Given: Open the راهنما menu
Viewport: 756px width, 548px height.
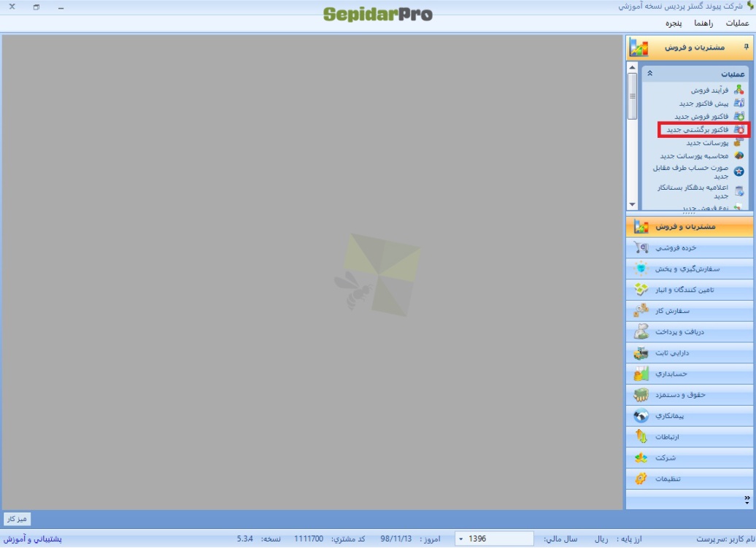Looking at the screenshot, I should click(x=703, y=23).
